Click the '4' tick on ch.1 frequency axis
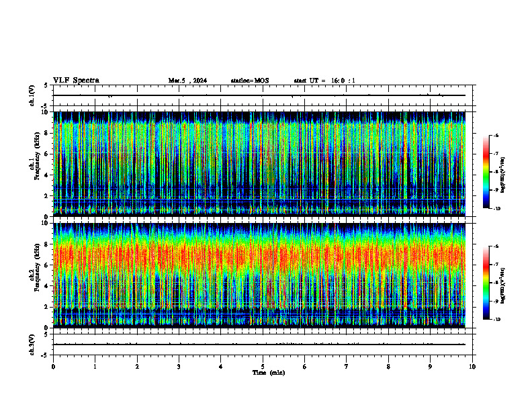 pyautogui.click(x=47, y=175)
